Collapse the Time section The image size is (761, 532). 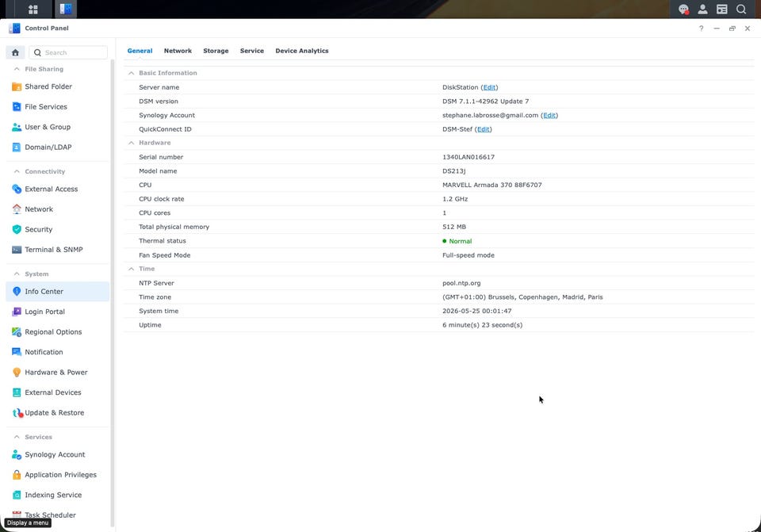click(131, 269)
